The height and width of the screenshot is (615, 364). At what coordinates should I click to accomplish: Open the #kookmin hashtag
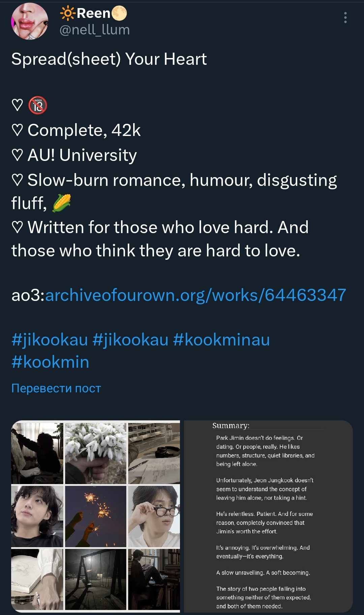tap(50, 362)
